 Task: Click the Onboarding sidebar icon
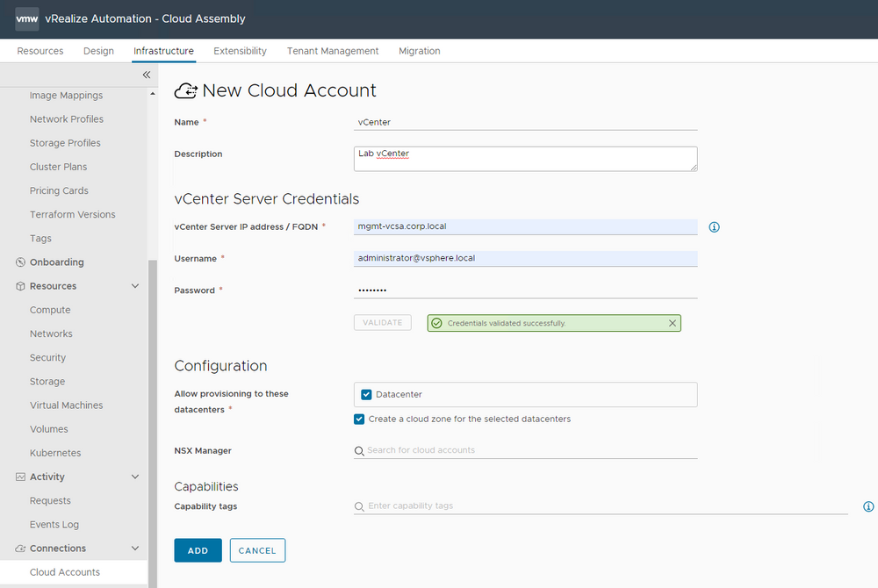(21, 262)
